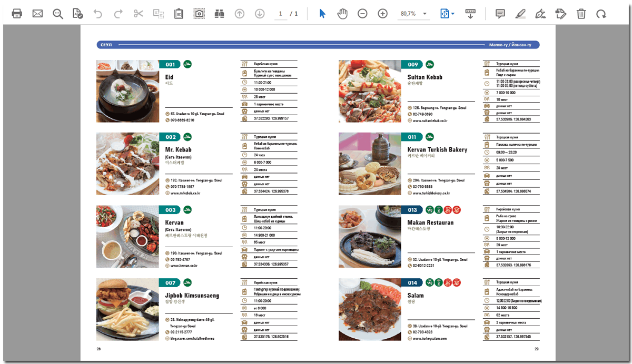Click the current page number field
The width and height of the screenshot is (632, 364).
point(281,14)
